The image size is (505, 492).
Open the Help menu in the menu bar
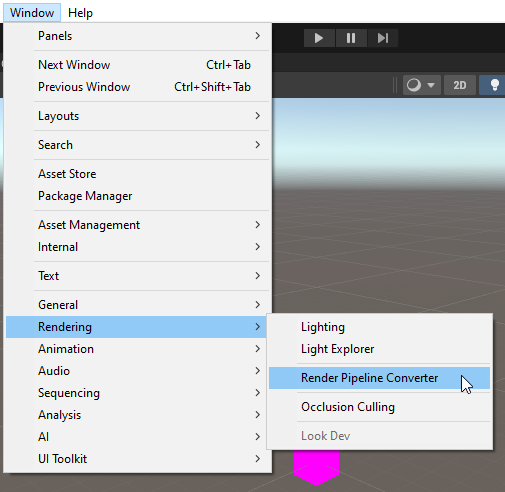point(80,13)
